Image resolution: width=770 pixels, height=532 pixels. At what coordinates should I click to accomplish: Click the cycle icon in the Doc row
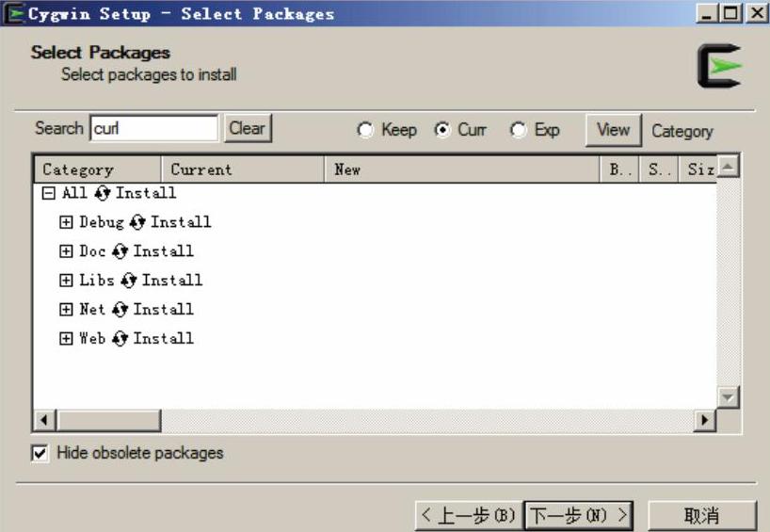[120, 251]
